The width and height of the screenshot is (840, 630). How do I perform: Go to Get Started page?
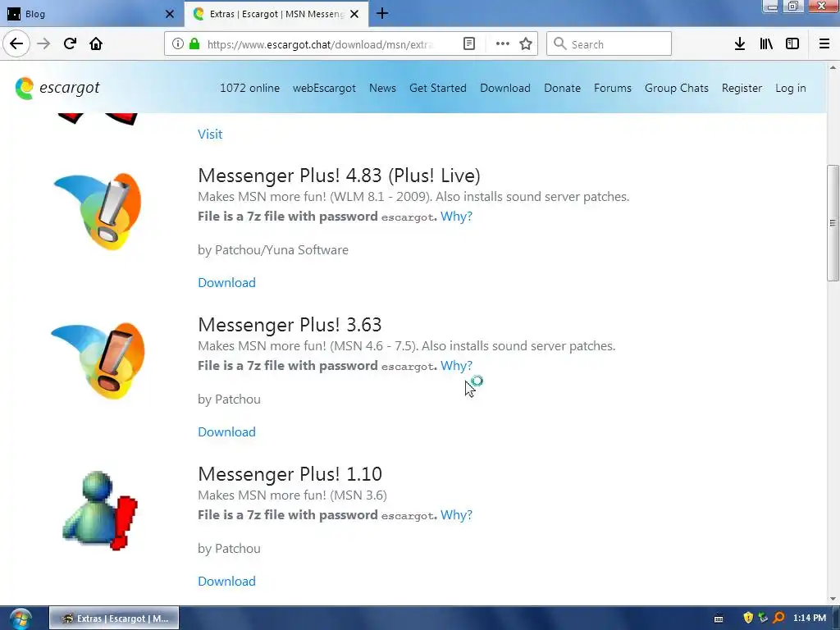[x=438, y=88]
